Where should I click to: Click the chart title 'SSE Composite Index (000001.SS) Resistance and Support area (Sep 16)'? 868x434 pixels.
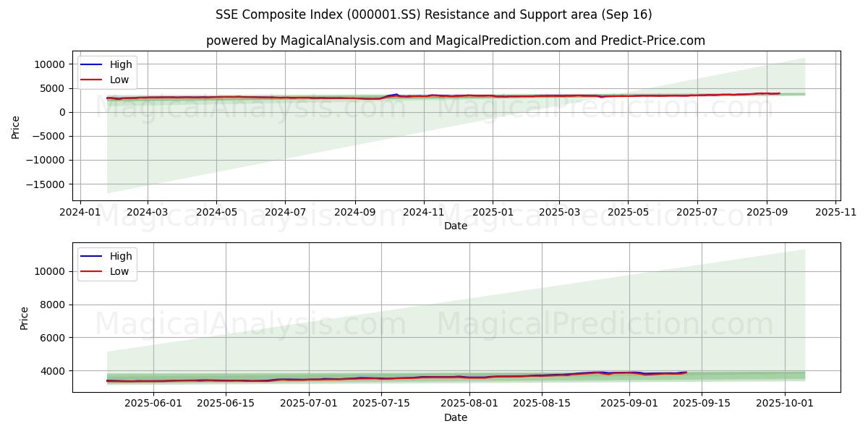point(434,14)
